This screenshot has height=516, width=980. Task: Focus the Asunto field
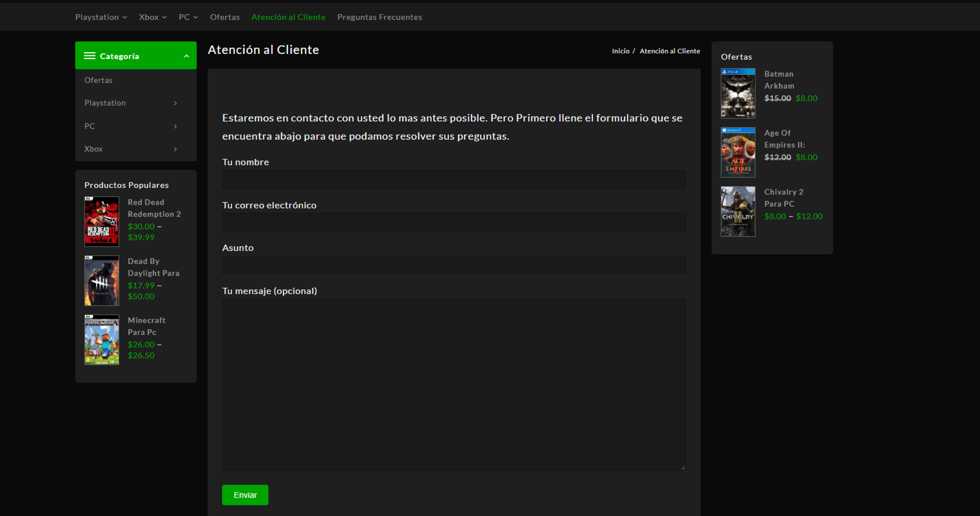click(x=454, y=265)
